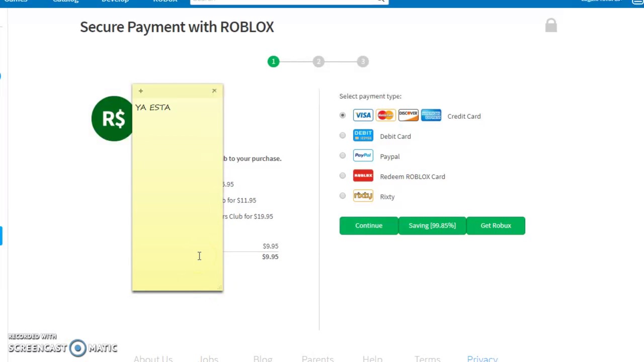Open the Blog footer link
The width and height of the screenshot is (644, 362).
coord(263,358)
